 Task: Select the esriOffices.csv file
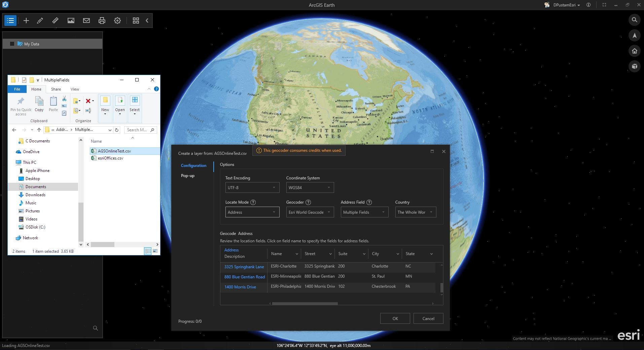coord(110,158)
